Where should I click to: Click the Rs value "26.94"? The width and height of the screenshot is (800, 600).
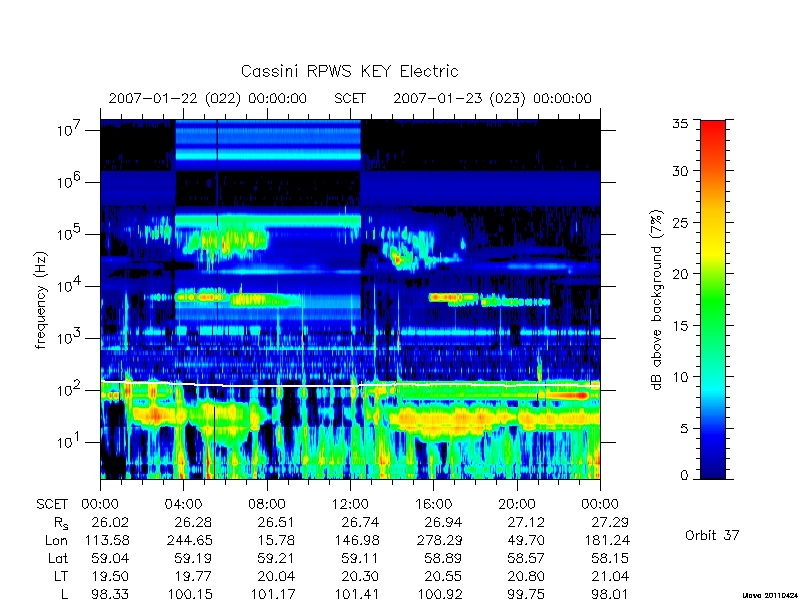click(442, 522)
